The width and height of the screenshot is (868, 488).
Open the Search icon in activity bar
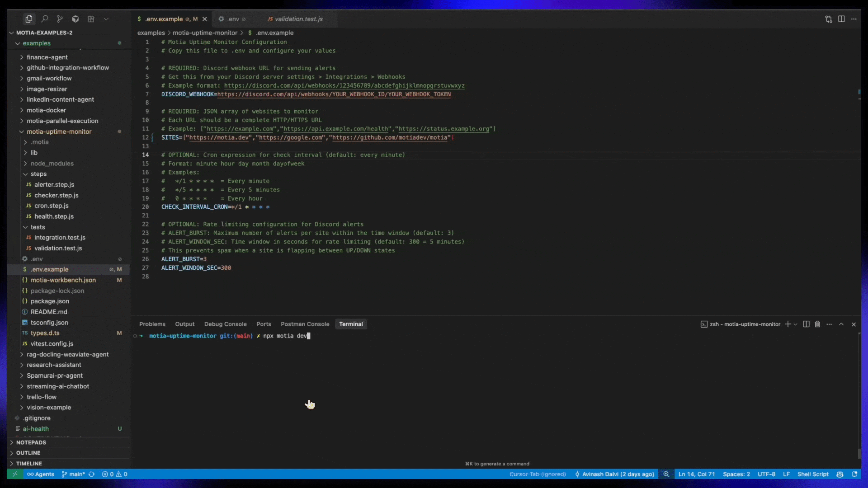pos(44,19)
